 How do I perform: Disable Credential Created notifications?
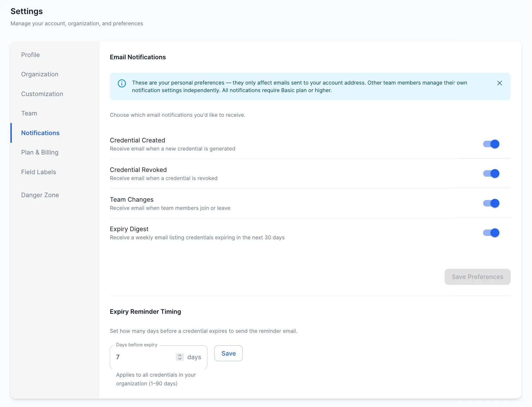pyautogui.click(x=491, y=144)
